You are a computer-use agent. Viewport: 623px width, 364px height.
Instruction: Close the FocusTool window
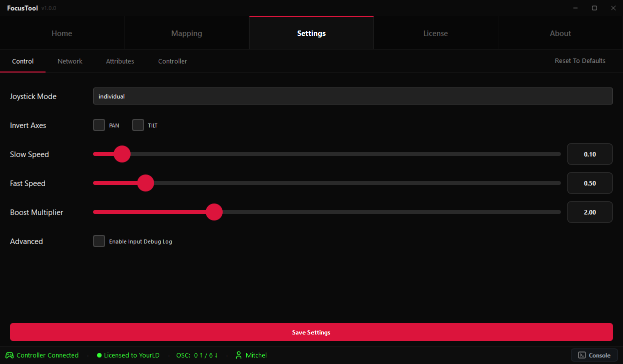click(613, 8)
